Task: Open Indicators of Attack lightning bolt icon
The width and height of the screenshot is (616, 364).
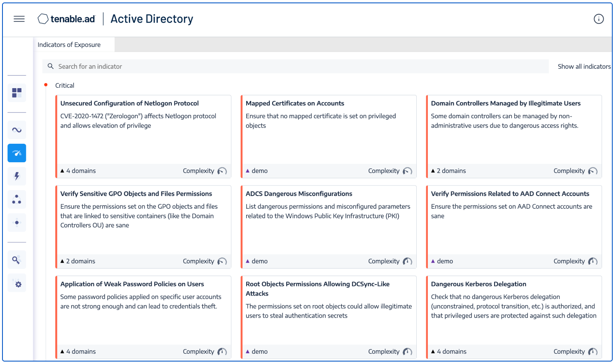Action: [17, 176]
